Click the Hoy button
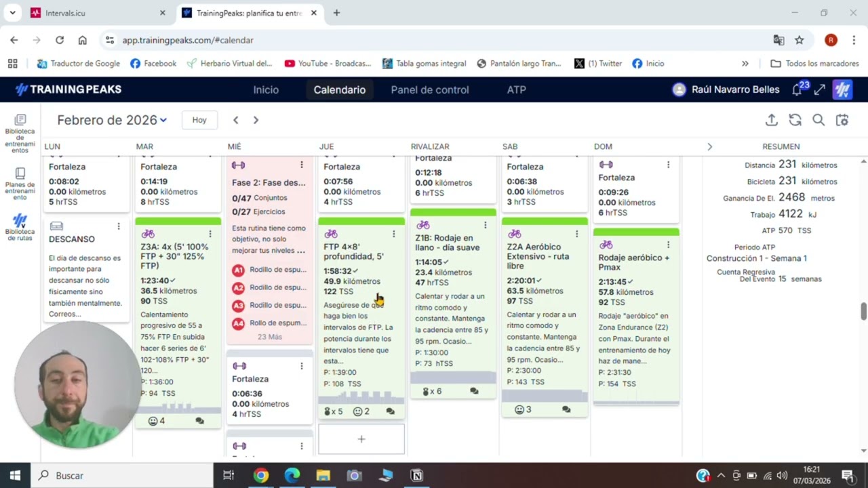 click(x=199, y=120)
